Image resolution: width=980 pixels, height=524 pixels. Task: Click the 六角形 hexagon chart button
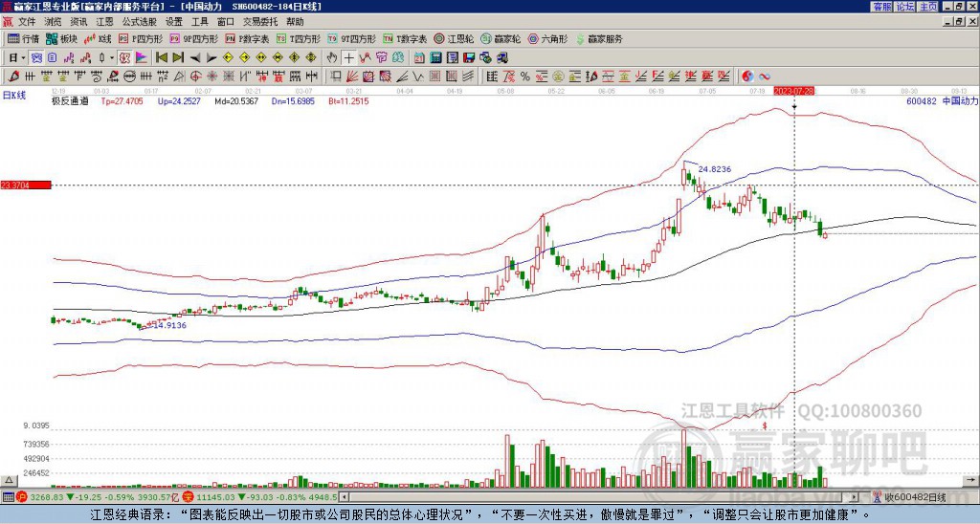tap(549, 39)
